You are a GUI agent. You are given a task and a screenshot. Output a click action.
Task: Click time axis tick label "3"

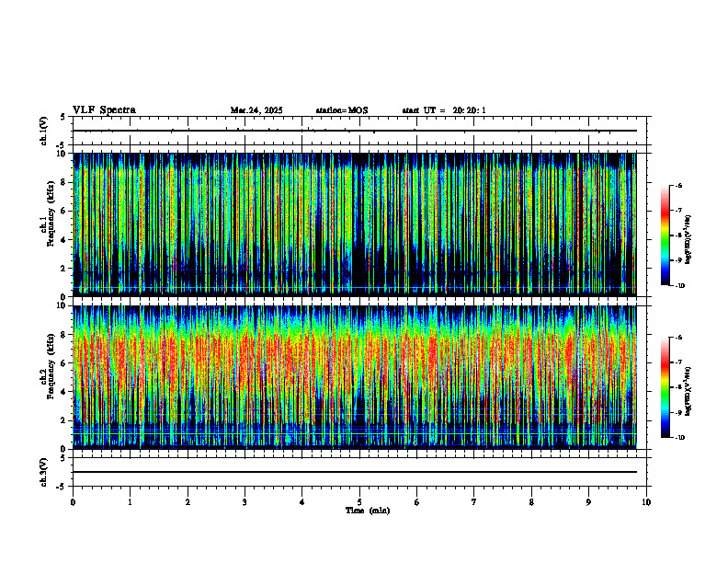(245, 502)
